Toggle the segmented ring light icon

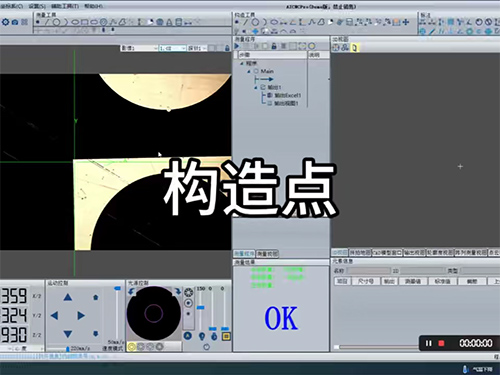[189, 292]
